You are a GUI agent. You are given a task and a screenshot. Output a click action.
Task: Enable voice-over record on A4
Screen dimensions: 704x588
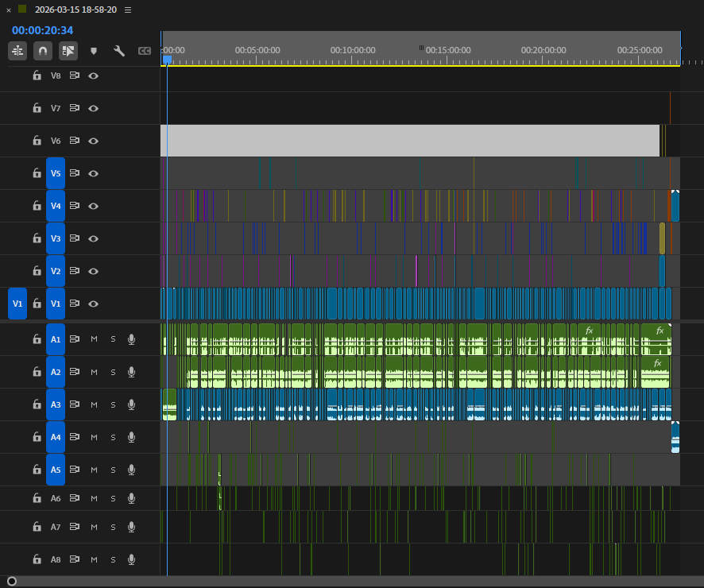[x=132, y=437]
